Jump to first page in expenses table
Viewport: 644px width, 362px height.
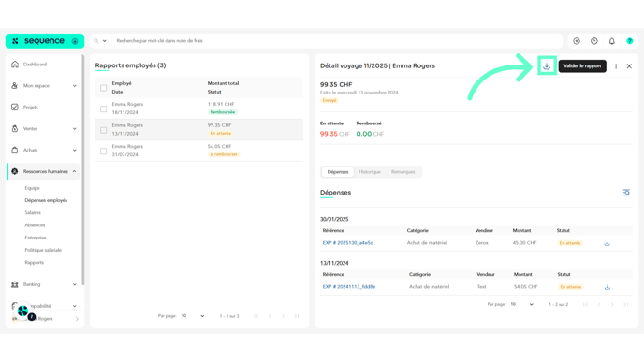[x=586, y=305]
